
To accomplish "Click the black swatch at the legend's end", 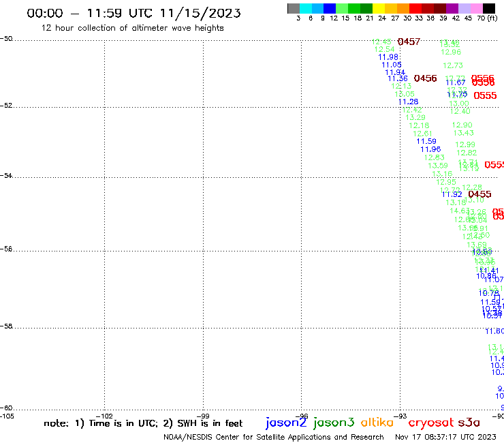I will click(488, 8).
